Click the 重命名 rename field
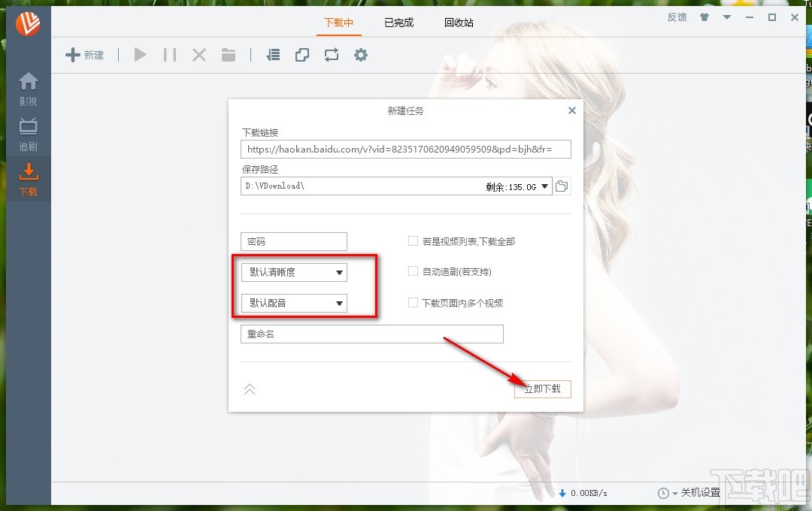Image resolution: width=812 pixels, height=511 pixels. coord(372,334)
